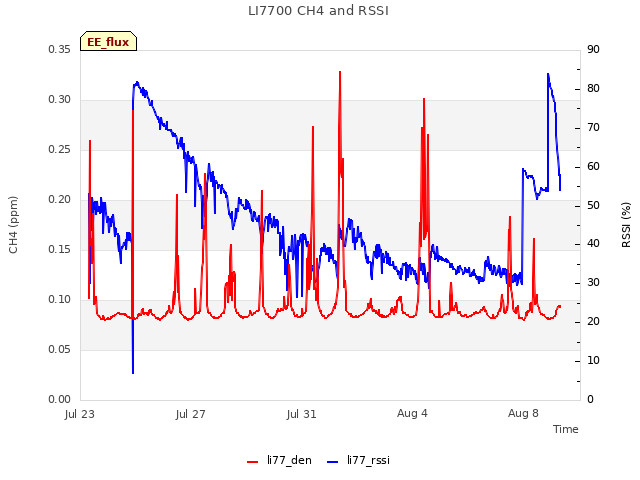Click the 0.10 left axis value
This screenshot has width=640, height=480.
(60, 300)
